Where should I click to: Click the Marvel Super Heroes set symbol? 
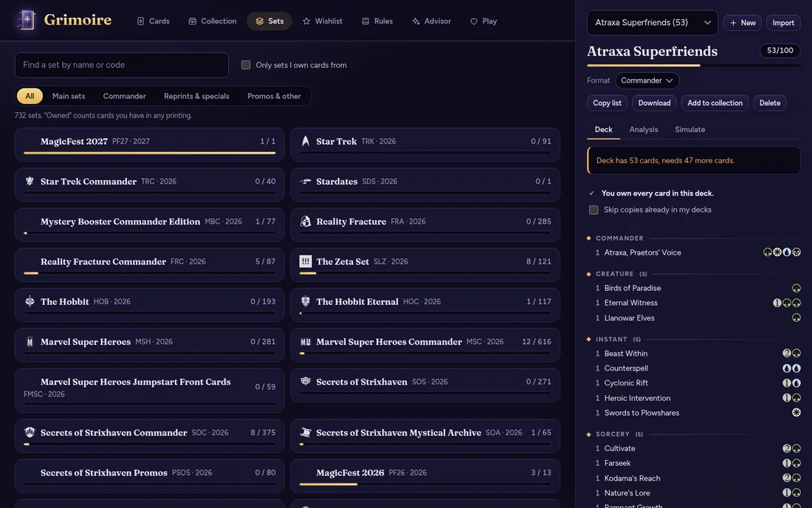pos(30,341)
